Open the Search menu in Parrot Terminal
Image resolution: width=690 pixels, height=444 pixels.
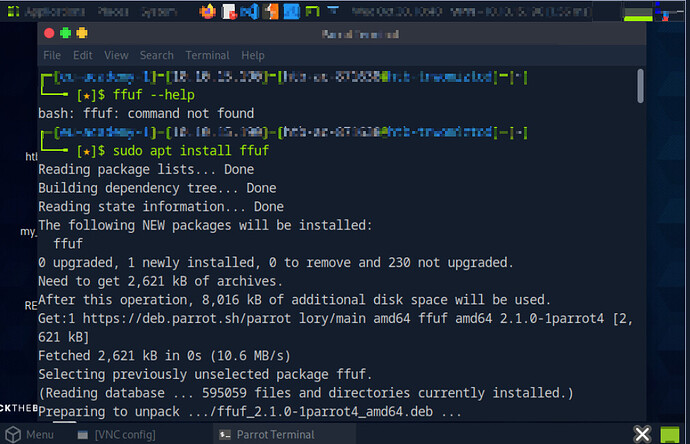pos(157,55)
